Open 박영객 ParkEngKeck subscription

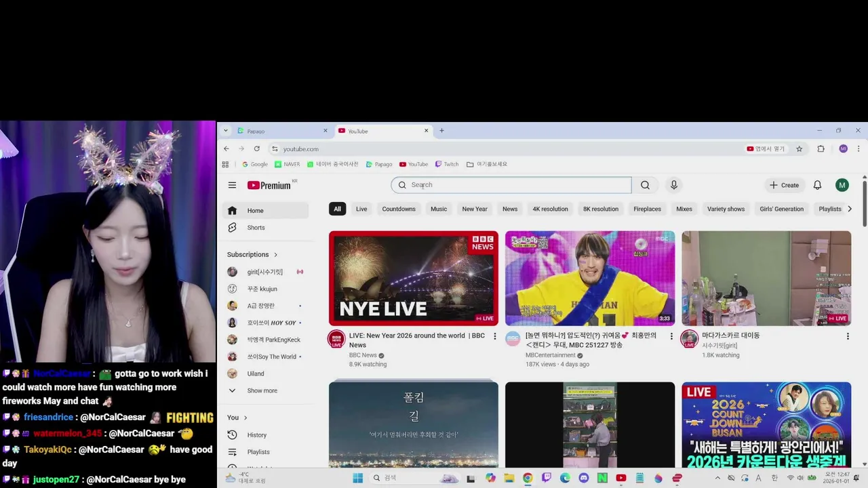pyautogui.click(x=265, y=340)
